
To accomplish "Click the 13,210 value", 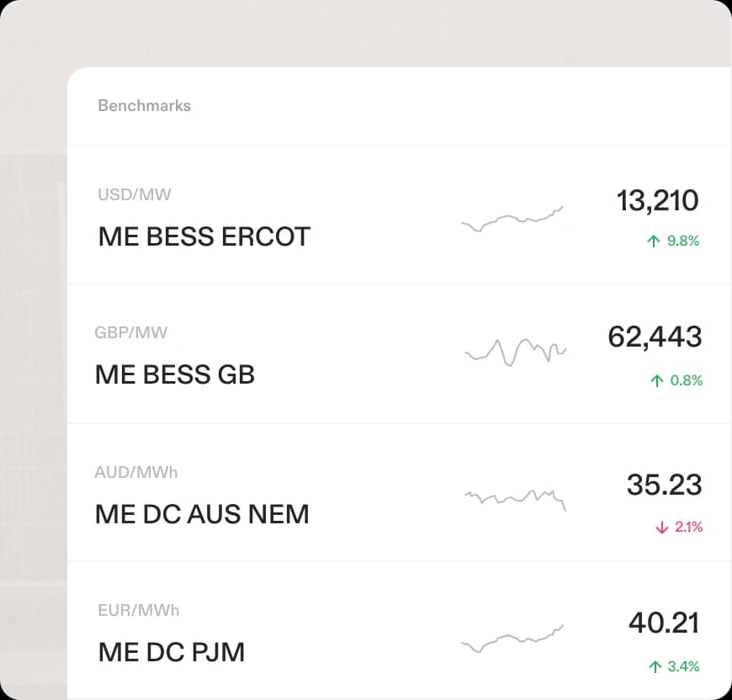I will (657, 201).
